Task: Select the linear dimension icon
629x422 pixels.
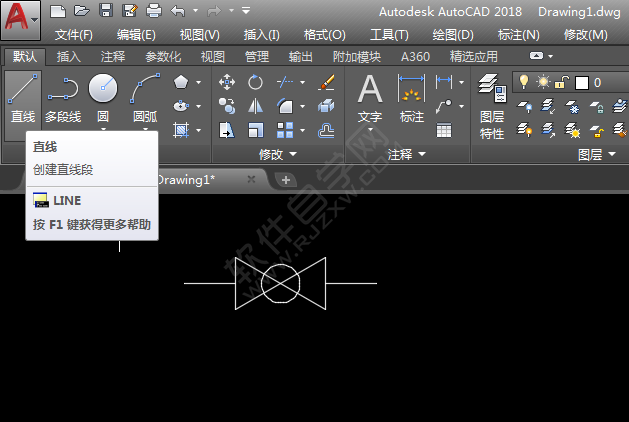Action: [x=444, y=82]
